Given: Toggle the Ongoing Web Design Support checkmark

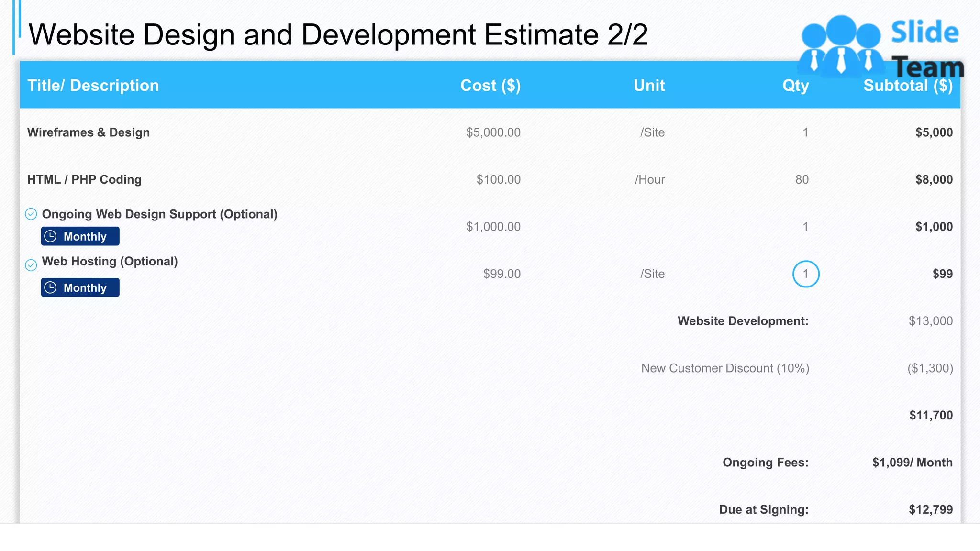Looking at the screenshot, I should pos(31,214).
